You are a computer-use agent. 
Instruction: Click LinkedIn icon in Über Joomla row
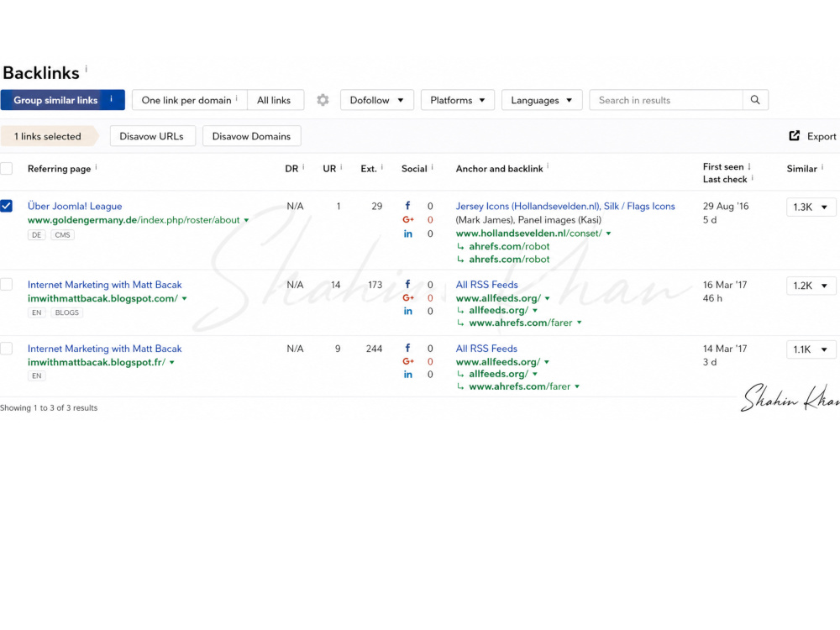click(x=407, y=234)
